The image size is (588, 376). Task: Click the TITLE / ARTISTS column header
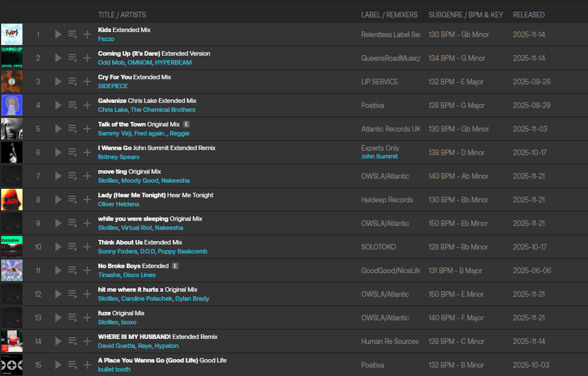[x=122, y=15]
